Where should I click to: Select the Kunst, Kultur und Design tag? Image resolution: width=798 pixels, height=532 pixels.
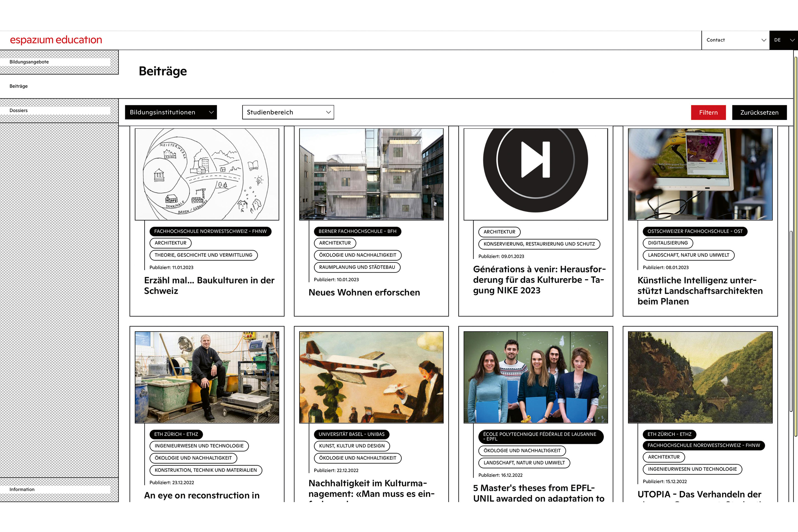tap(352, 446)
